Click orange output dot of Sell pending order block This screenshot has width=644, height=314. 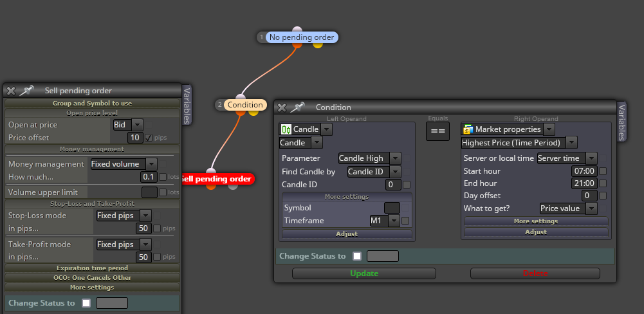click(210, 186)
